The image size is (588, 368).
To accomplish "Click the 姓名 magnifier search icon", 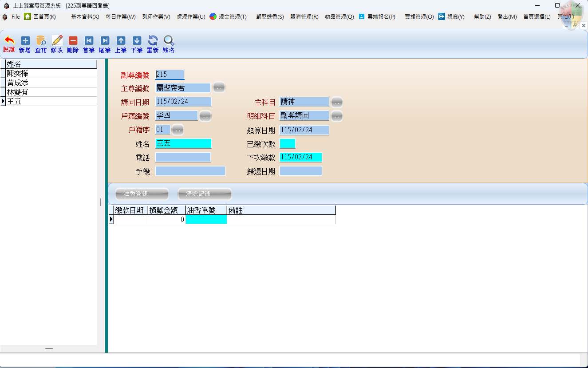I will pos(169,41).
